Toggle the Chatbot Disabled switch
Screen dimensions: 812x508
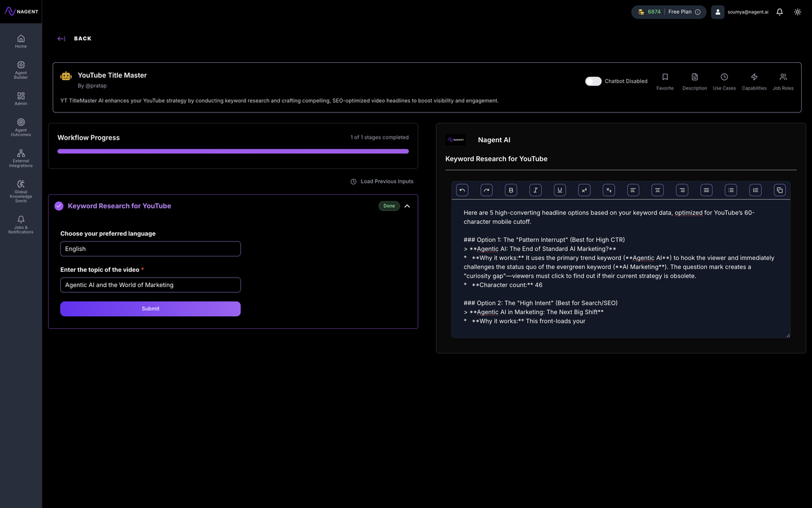(593, 81)
